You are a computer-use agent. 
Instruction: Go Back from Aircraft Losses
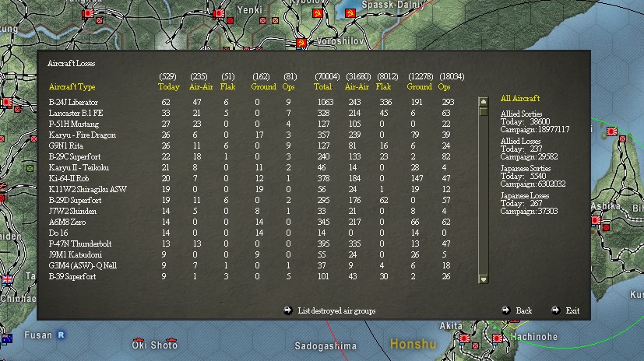click(523, 311)
